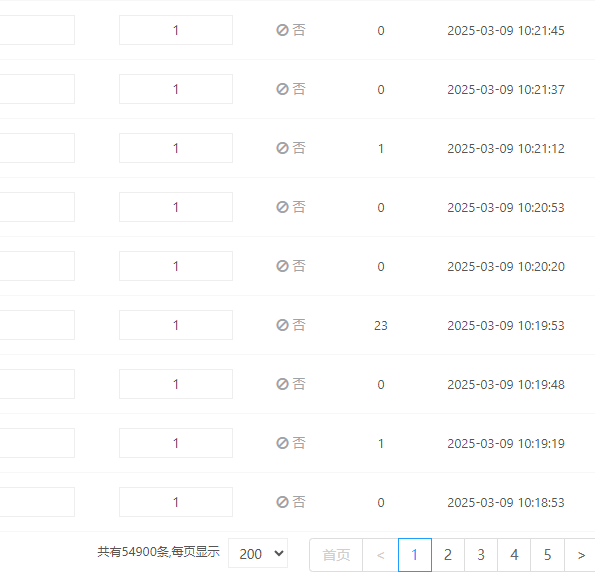Click the number input in the 10:21:45 row

[176, 30]
